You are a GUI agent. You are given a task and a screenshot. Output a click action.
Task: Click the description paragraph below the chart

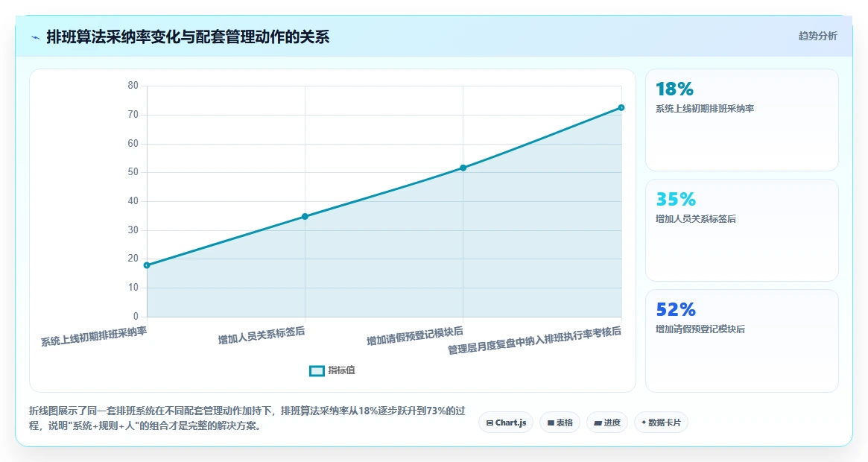point(247,418)
